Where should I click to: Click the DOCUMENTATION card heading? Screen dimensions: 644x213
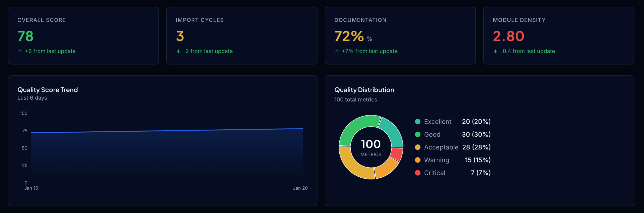point(360,20)
